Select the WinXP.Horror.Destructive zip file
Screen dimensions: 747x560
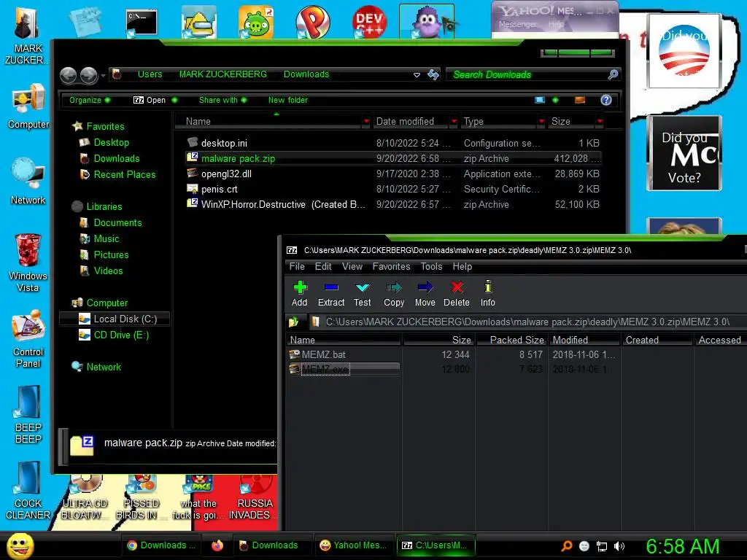point(283,204)
